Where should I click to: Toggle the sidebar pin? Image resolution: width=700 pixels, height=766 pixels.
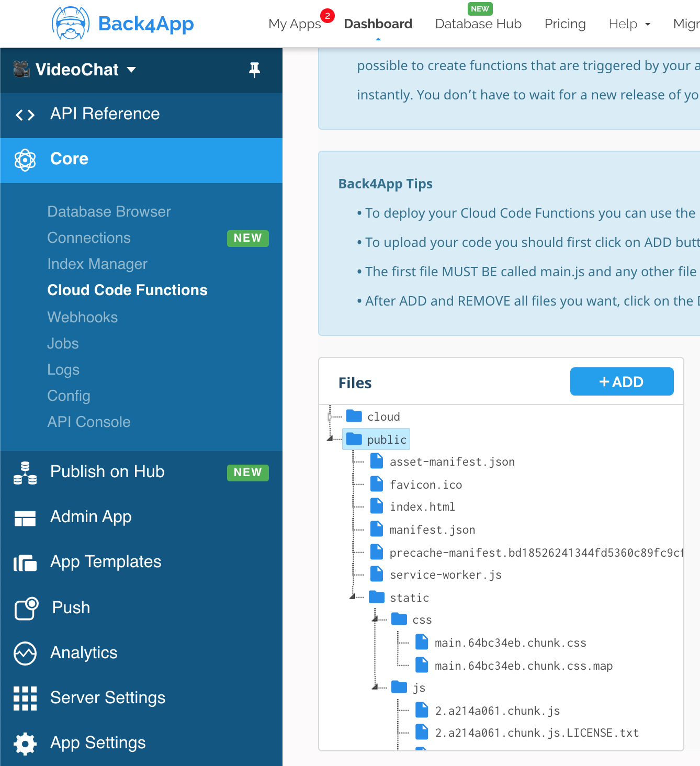(255, 69)
